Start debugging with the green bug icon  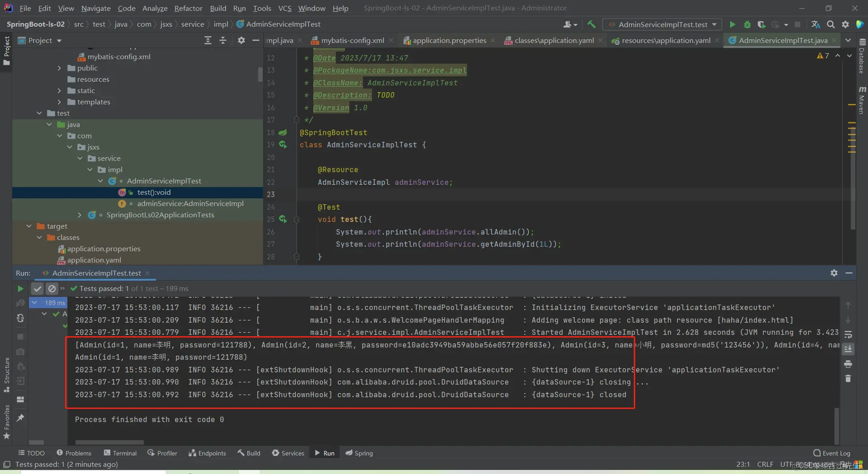(747, 24)
